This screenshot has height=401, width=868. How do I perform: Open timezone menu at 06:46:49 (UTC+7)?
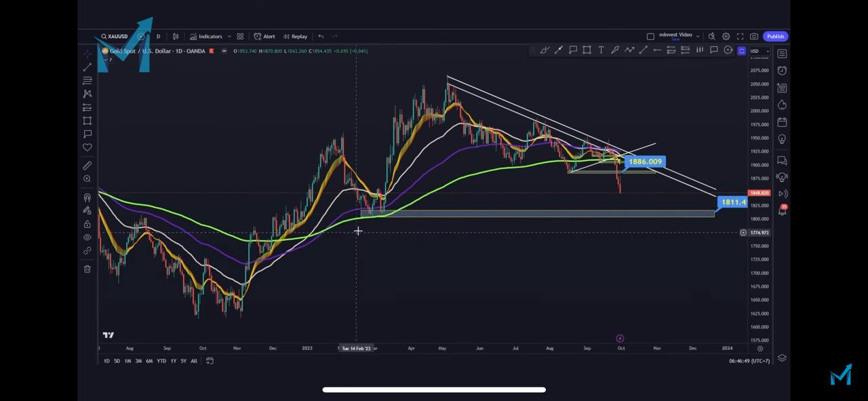[749, 361]
